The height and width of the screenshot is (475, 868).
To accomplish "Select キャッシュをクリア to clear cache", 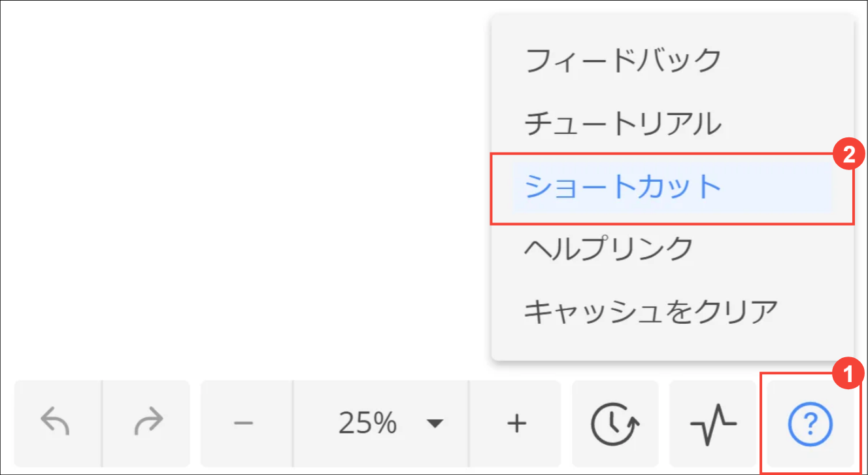I will pos(651,311).
